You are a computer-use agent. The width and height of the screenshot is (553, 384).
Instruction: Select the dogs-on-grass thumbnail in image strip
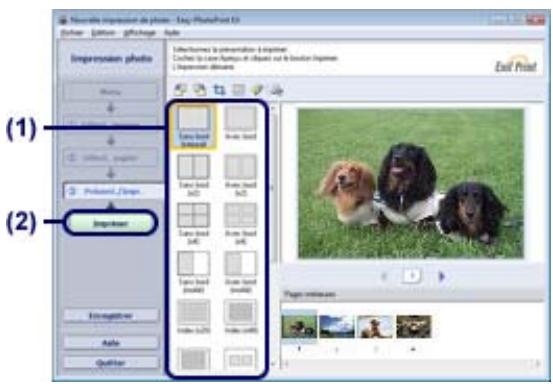click(x=299, y=327)
